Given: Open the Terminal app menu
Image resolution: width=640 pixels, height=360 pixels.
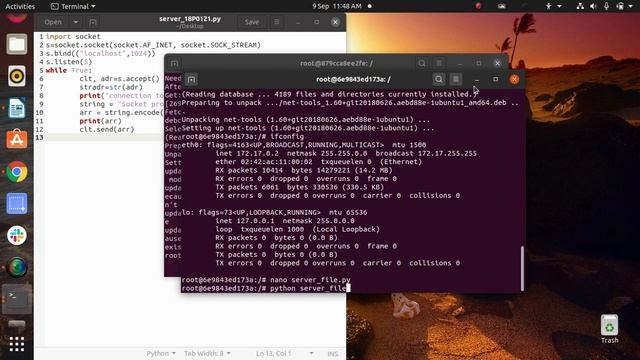Looking at the screenshot, I should pos(73,6).
